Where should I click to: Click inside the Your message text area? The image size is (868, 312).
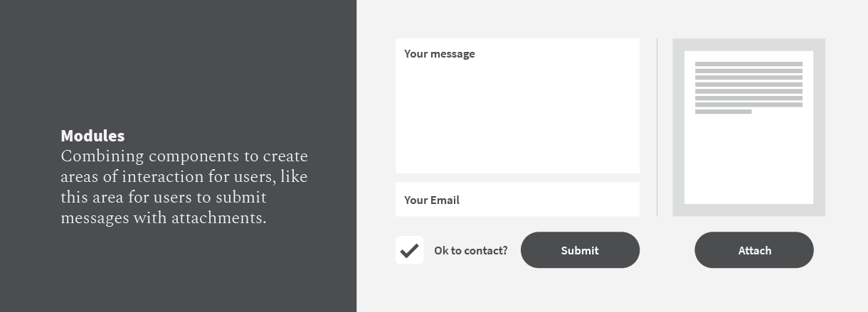click(x=517, y=107)
